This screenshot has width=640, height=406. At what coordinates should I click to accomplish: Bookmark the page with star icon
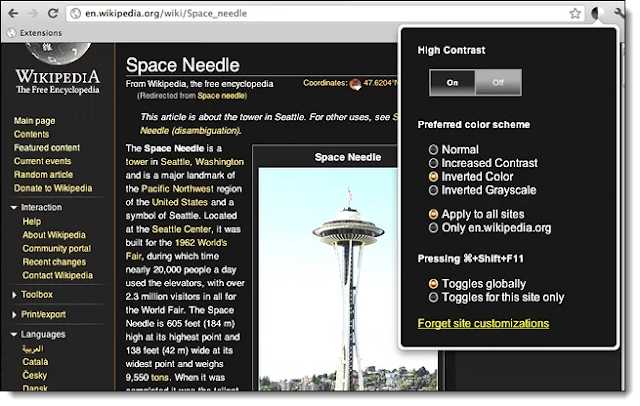pos(575,13)
